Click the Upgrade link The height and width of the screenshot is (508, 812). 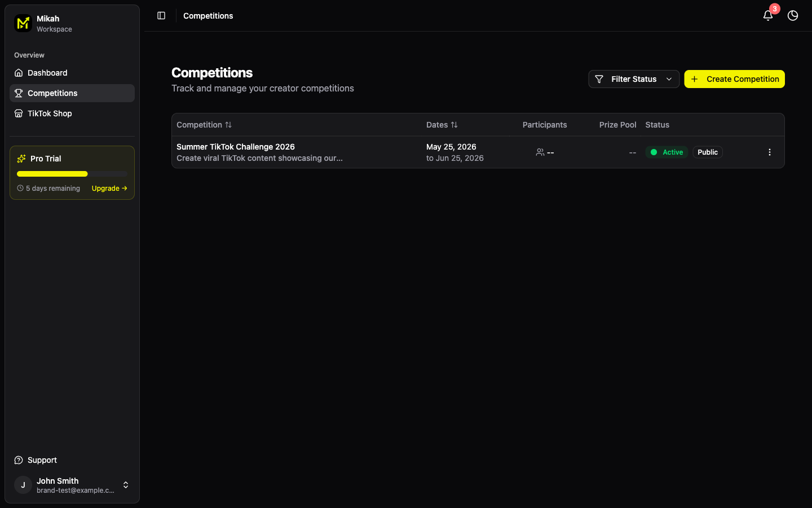point(109,189)
